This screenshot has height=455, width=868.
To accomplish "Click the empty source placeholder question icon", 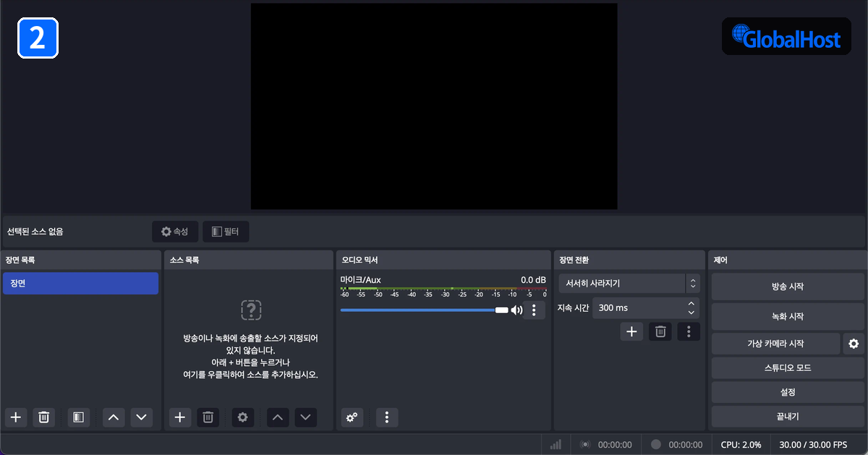I will click(251, 310).
